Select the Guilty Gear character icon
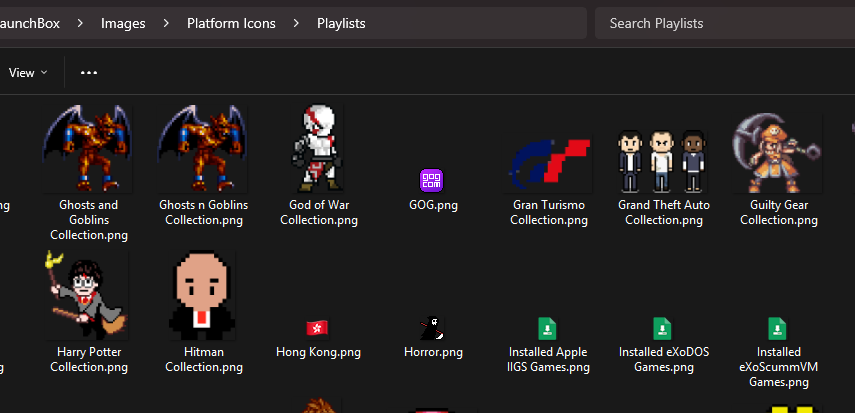 tap(778, 153)
